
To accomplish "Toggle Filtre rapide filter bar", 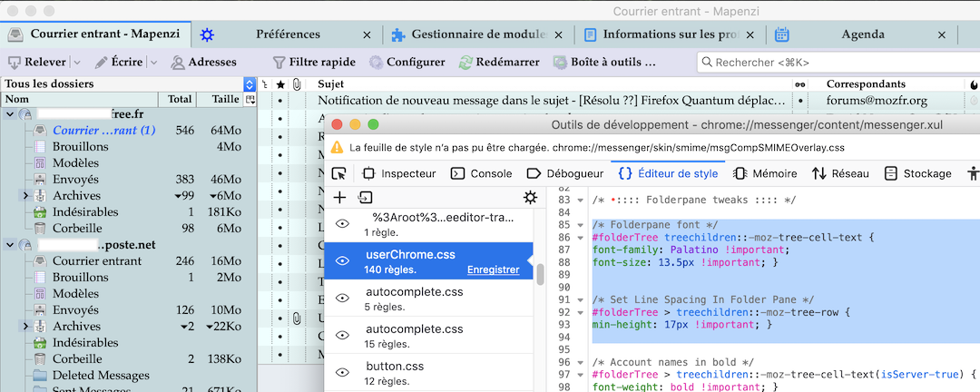I will [313, 63].
